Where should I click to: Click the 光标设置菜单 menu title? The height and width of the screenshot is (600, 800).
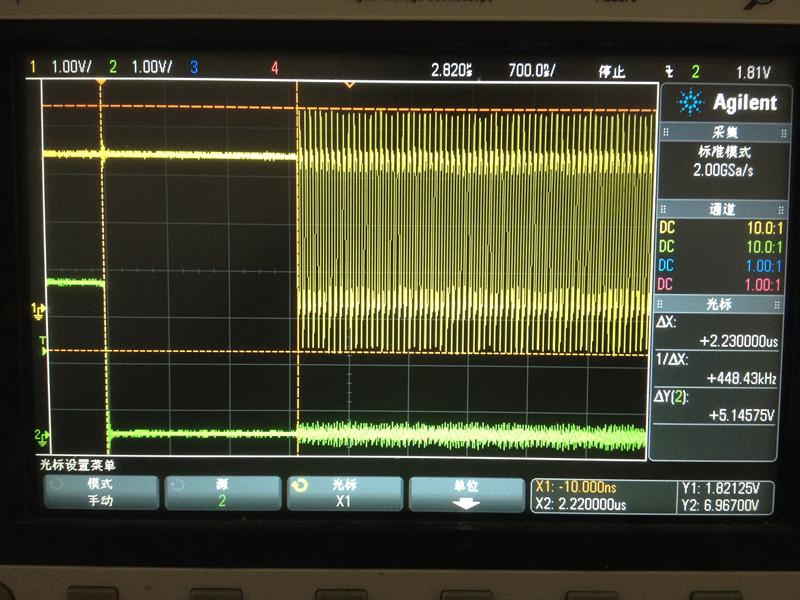[x=78, y=465]
